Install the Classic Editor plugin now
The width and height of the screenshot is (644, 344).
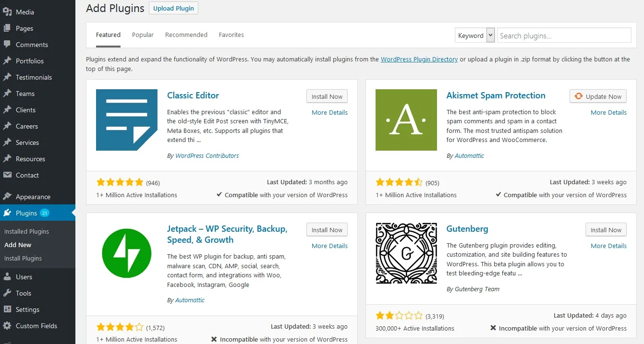tap(327, 96)
